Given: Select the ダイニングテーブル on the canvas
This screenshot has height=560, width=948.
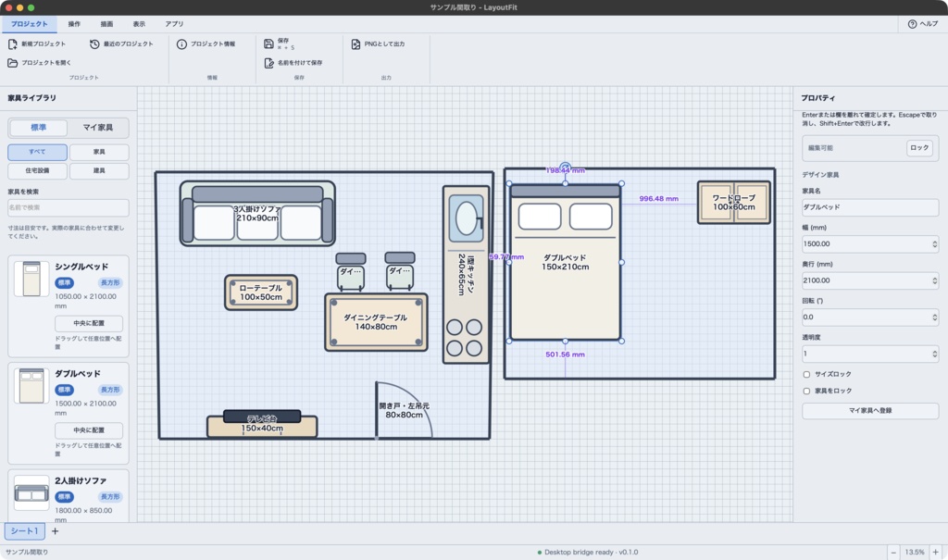Looking at the screenshot, I should 376,322.
